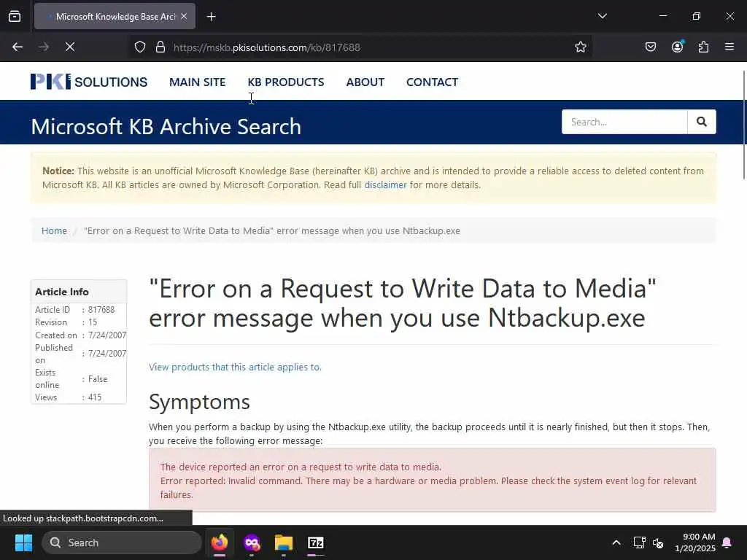The height and width of the screenshot is (560, 747).
Task: Go to the CONTACT page
Action: 432,82
